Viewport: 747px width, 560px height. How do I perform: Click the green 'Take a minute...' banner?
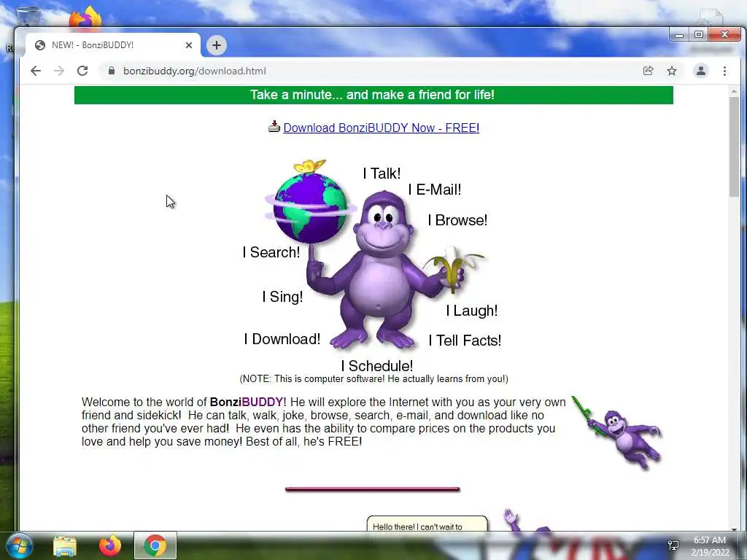pos(373,95)
